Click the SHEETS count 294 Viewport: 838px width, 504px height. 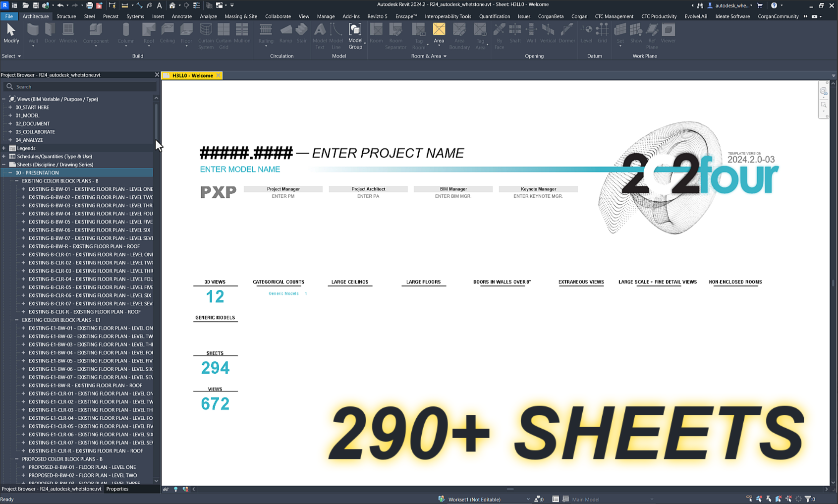click(x=215, y=368)
